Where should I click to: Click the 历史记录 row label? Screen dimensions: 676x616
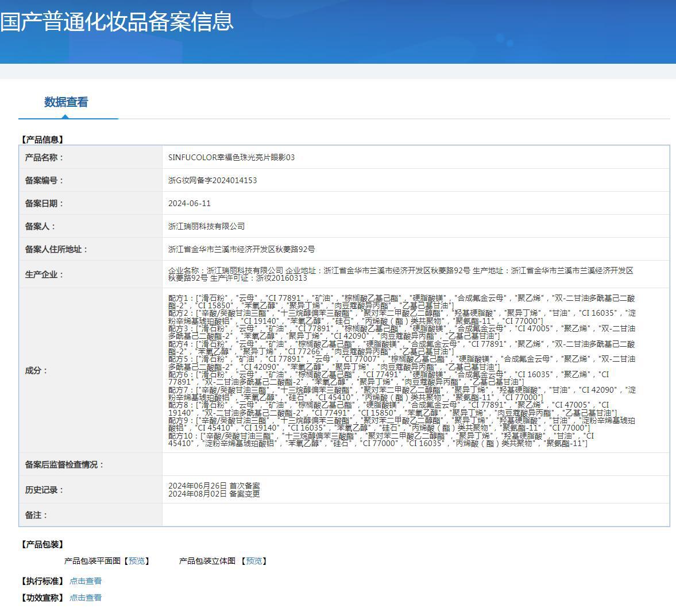pos(44,490)
